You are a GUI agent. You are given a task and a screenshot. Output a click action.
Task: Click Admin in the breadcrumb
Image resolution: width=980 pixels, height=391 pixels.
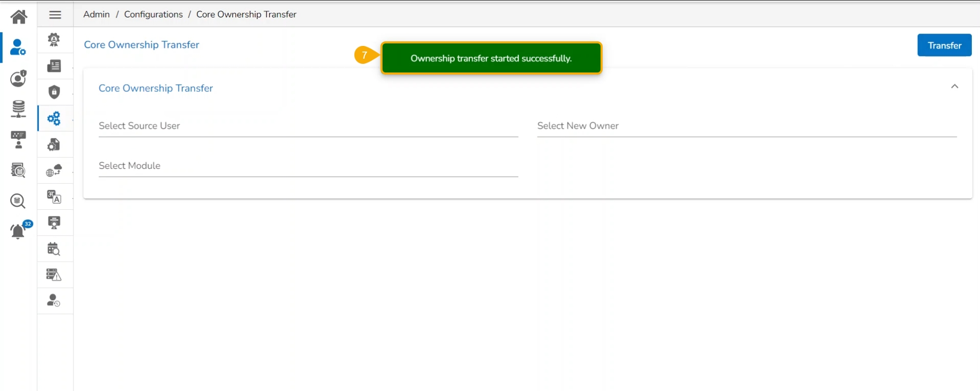97,14
